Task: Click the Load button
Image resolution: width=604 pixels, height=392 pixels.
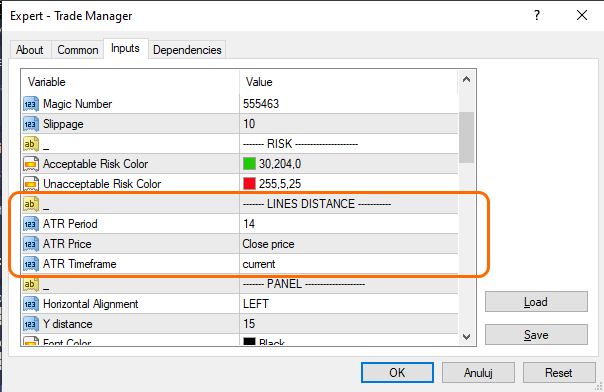Action: 536,302
